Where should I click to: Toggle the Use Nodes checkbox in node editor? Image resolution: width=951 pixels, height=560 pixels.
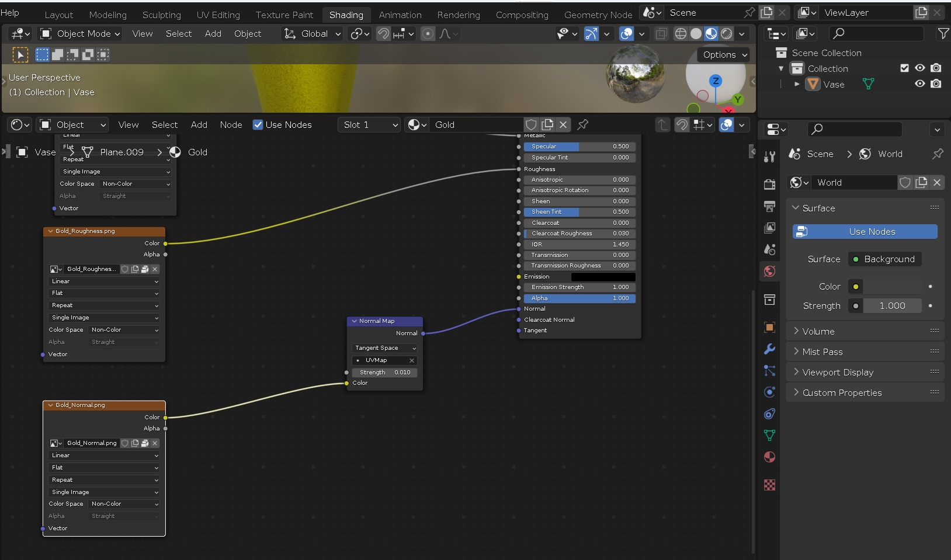258,124
